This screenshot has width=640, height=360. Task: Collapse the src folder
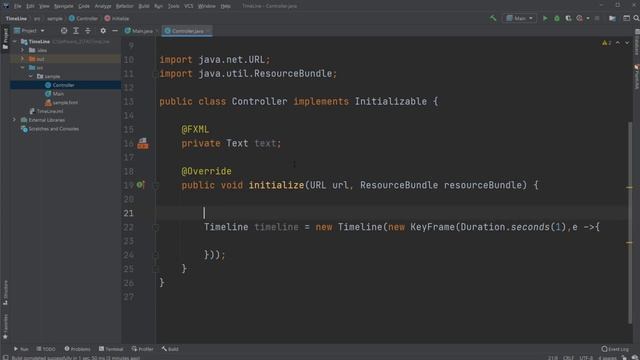23,68
